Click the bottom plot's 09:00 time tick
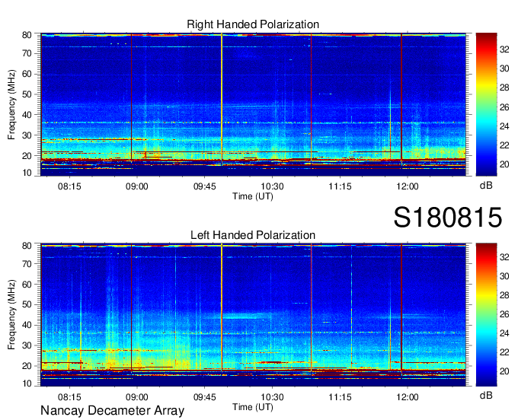Screen dimensions: 518x420 pyautogui.click(x=137, y=397)
